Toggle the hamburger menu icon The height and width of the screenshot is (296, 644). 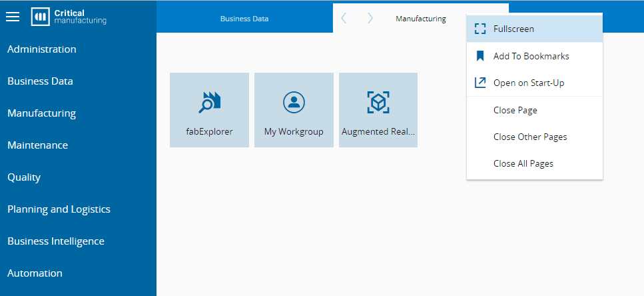point(13,17)
